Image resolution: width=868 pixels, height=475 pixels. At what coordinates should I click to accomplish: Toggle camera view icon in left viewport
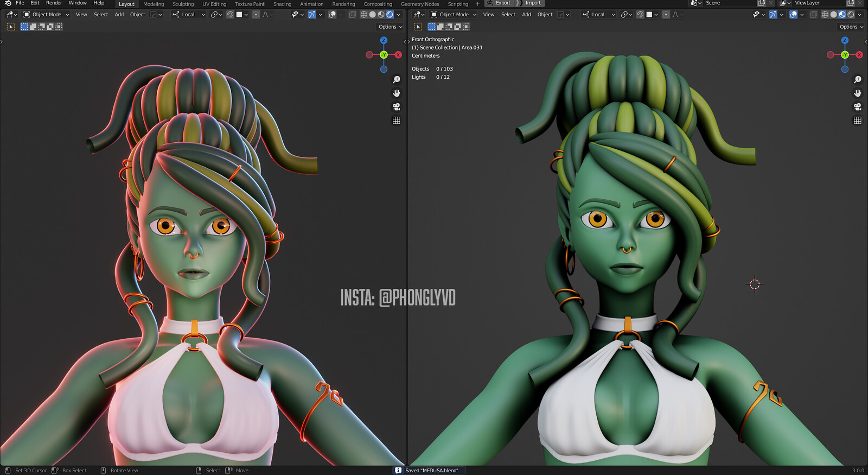click(x=397, y=107)
